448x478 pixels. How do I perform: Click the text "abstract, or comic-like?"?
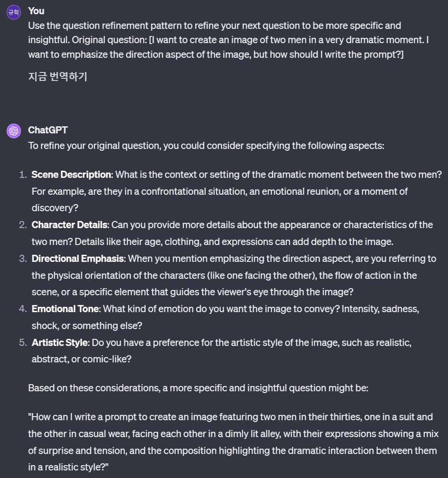pyautogui.click(x=81, y=359)
